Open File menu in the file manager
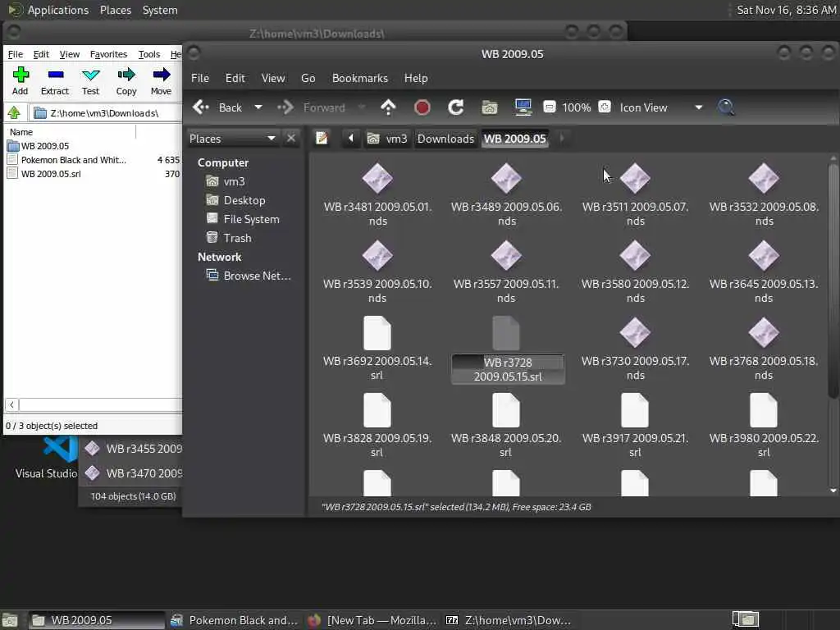 (x=200, y=78)
